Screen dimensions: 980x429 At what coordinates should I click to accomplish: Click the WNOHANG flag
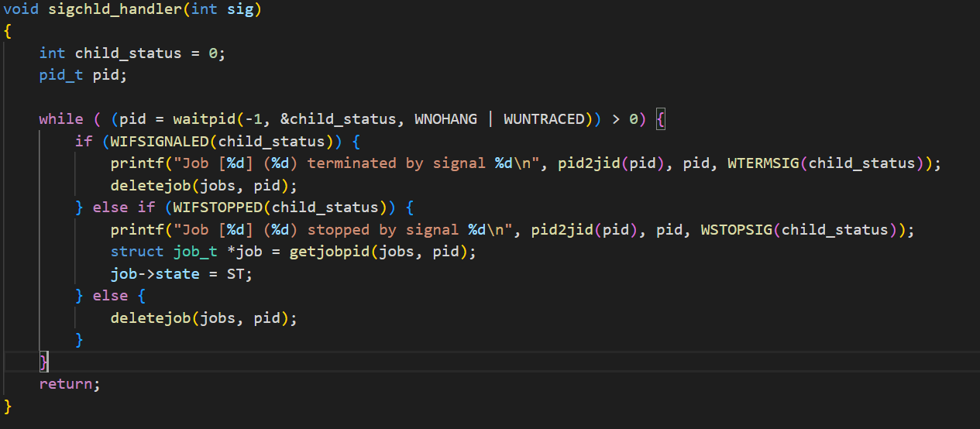(x=445, y=119)
